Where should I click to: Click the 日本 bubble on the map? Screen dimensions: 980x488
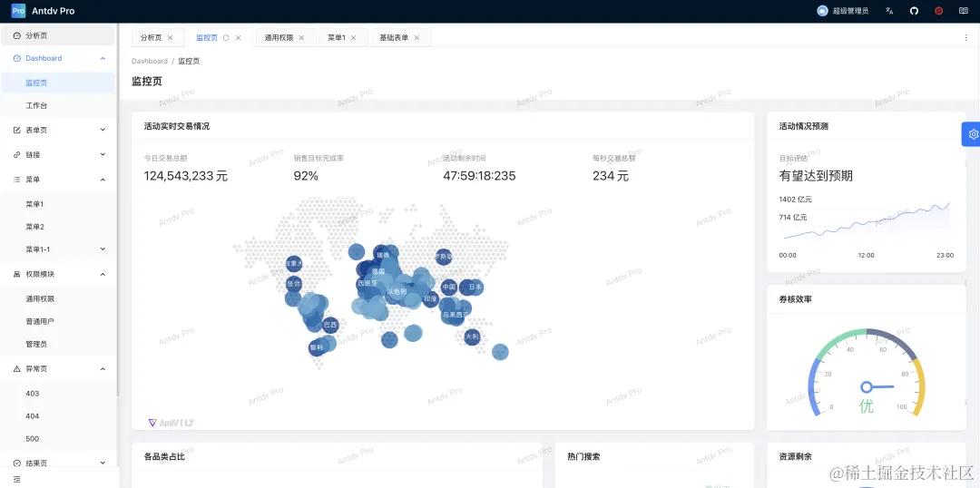[x=475, y=288]
